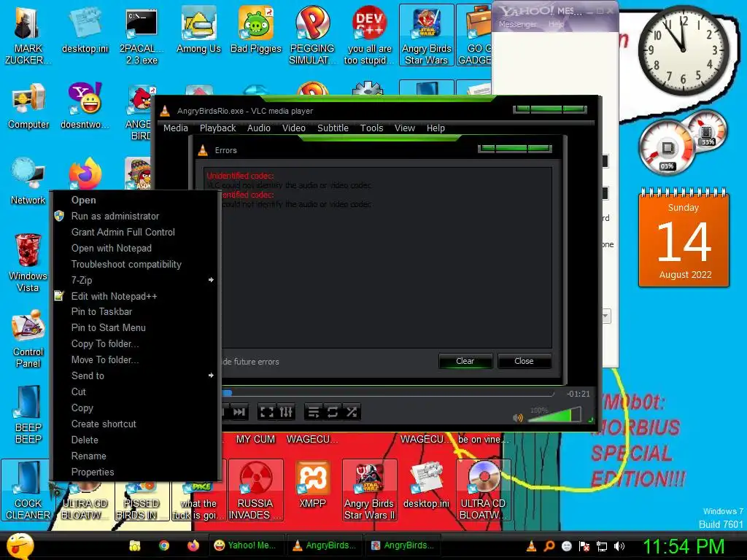747x560 pixels.
Task: Open the Among Us desktop icon
Action: [x=198, y=31]
